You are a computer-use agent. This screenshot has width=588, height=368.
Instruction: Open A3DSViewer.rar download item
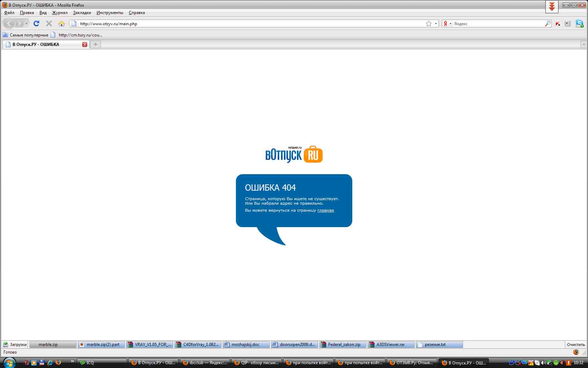391,345
